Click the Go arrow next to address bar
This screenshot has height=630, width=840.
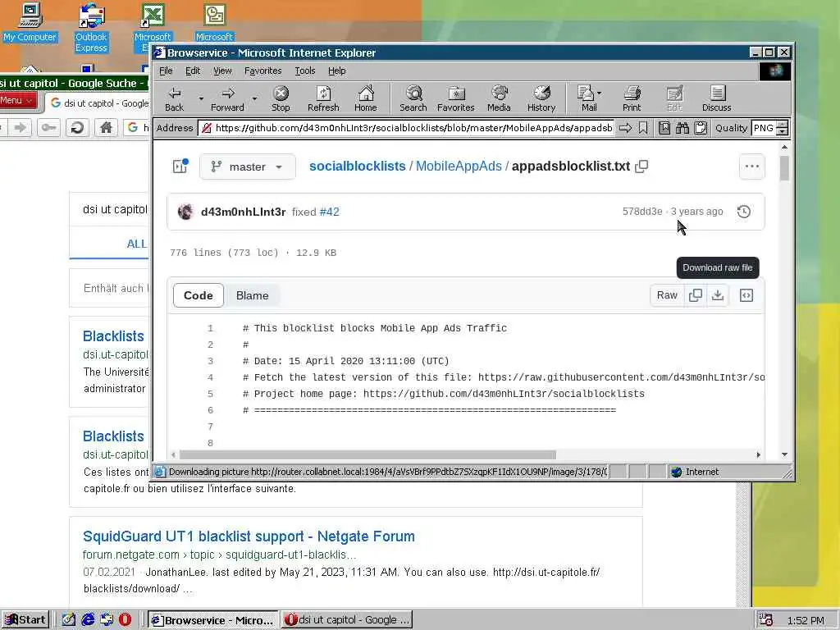click(x=625, y=128)
